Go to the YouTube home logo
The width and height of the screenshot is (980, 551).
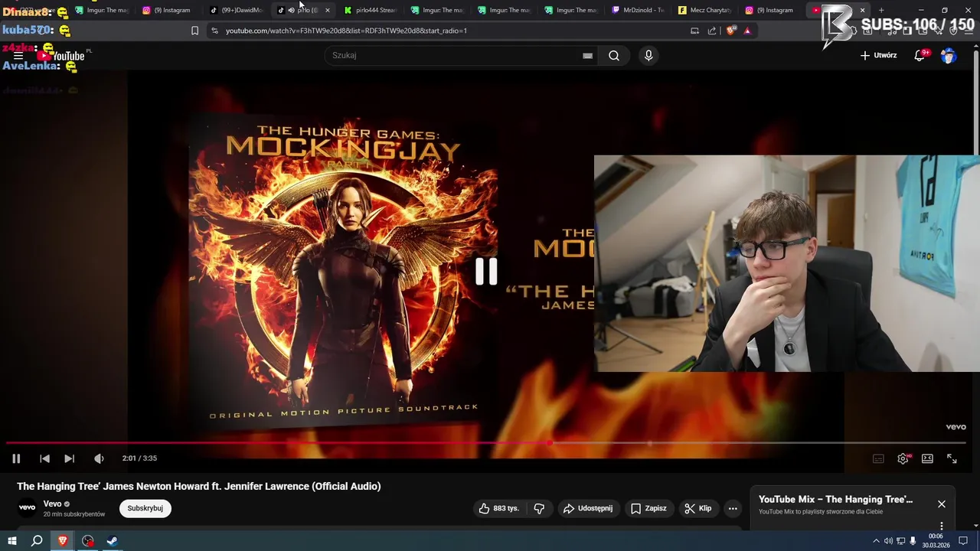click(x=61, y=56)
